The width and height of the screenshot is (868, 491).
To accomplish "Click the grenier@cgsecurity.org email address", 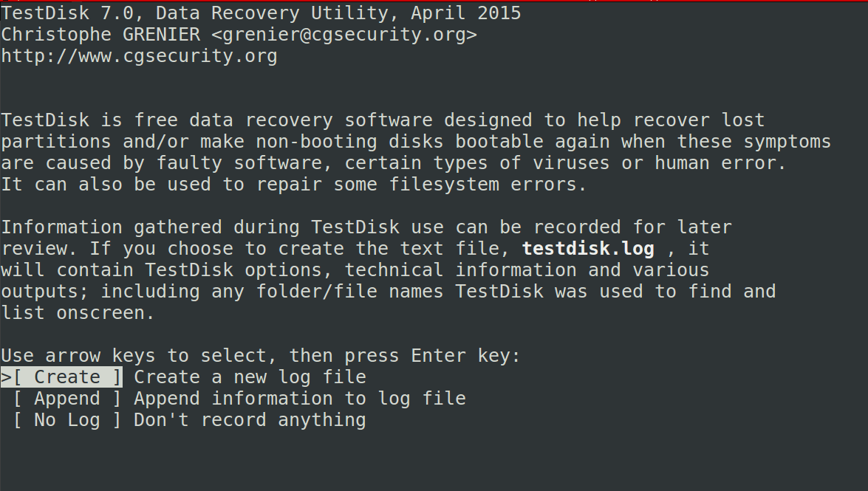I will (x=345, y=35).
